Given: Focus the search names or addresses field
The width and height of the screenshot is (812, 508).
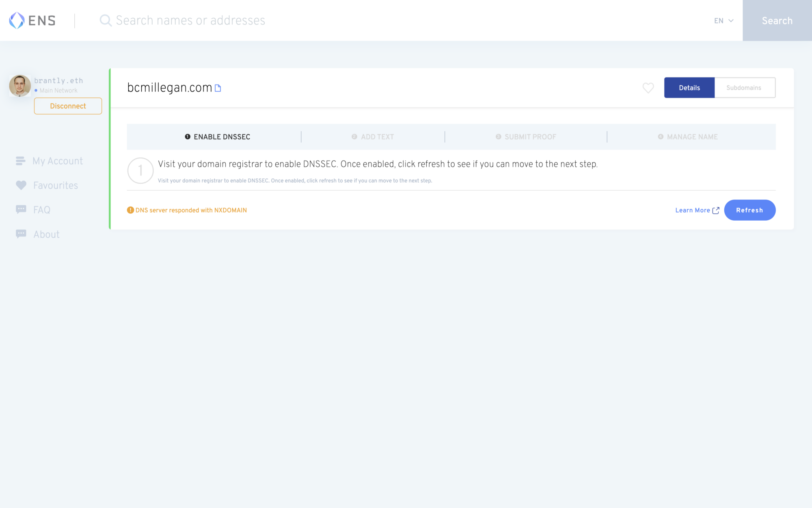Looking at the screenshot, I should 284,20.
